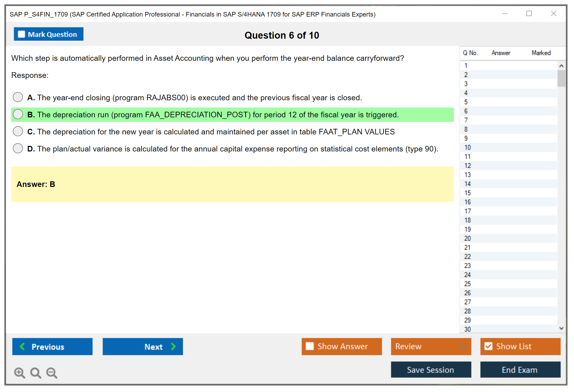Click the End Exam button

pos(520,370)
